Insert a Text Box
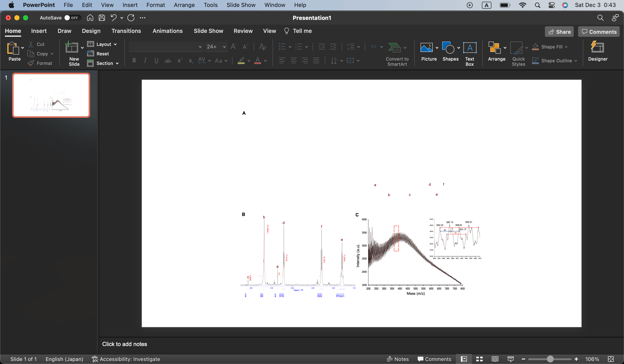Screen dimensions: 624x364 [x=470, y=54]
